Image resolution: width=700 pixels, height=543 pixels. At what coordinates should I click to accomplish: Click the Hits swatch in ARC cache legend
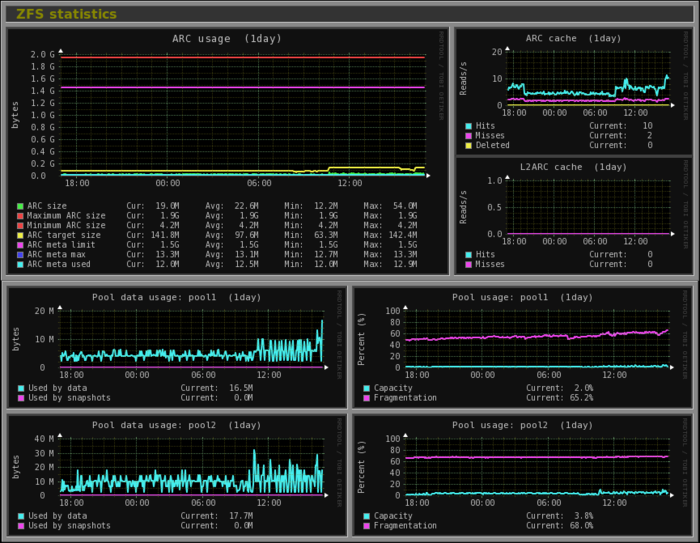pos(468,126)
